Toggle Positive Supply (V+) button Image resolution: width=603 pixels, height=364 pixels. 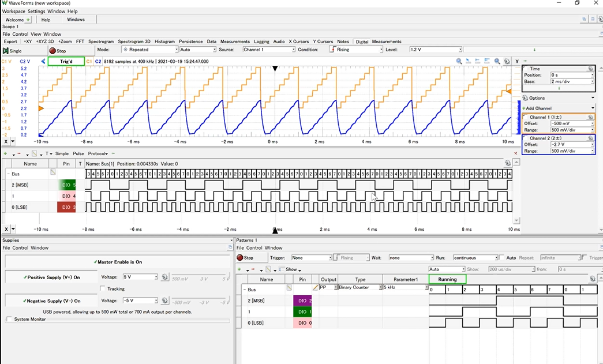(51, 277)
